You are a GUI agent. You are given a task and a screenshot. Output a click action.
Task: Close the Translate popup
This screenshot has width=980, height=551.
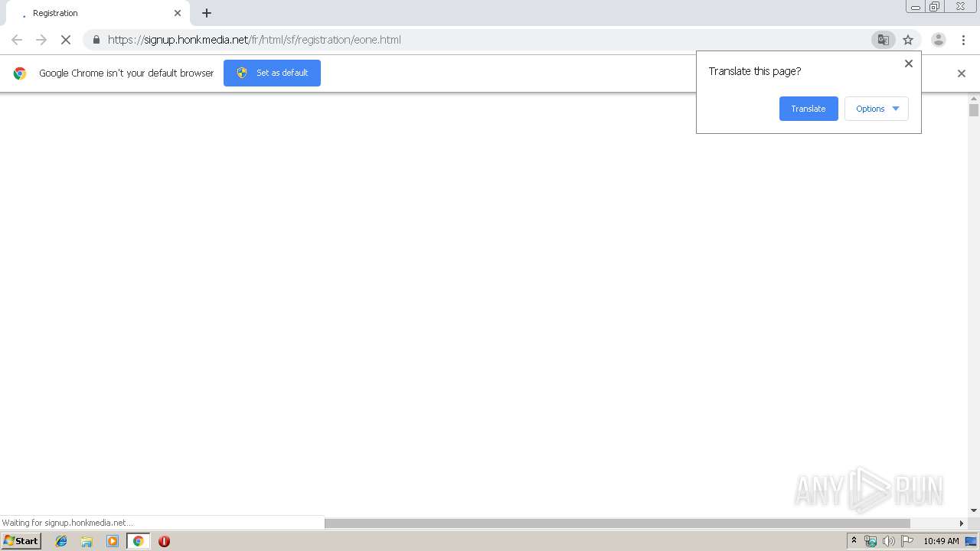point(909,64)
